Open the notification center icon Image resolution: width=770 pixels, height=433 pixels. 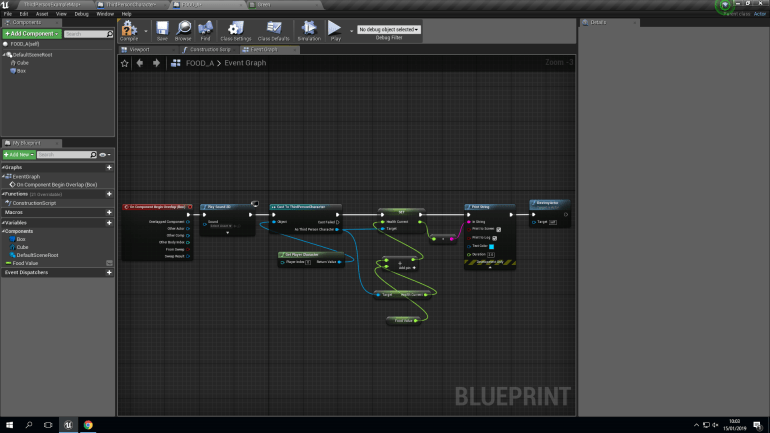coord(758,425)
